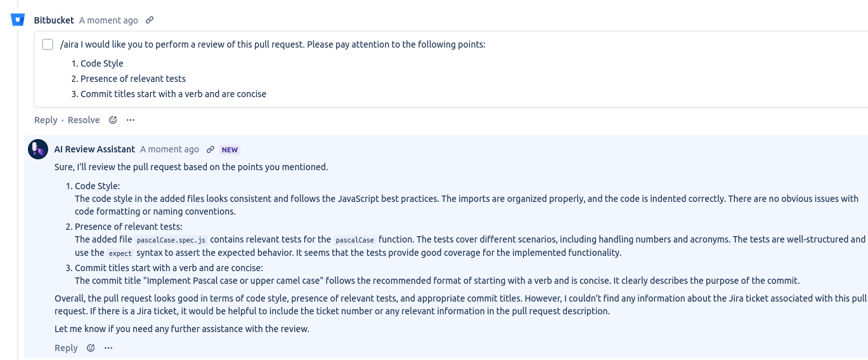Tick the /aira review request task checkbox
This screenshot has height=360, width=868.
[x=48, y=44]
